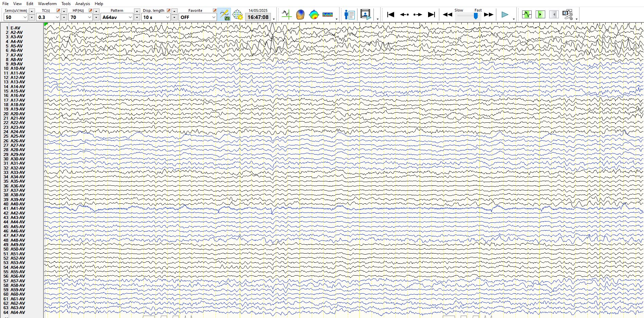The image size is (644, 318).
Task: Open the video playback window icon
Action: click(365, 15)
